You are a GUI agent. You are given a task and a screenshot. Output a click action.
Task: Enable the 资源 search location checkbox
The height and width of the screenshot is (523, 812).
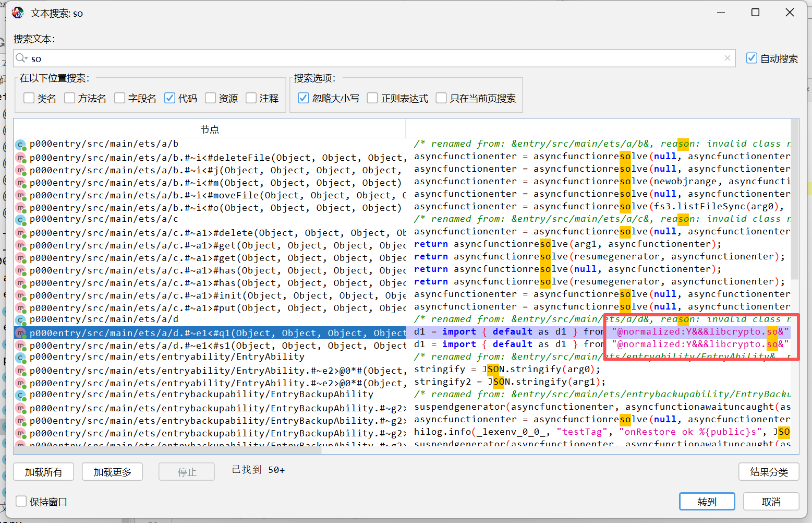(x=211, y=98)
